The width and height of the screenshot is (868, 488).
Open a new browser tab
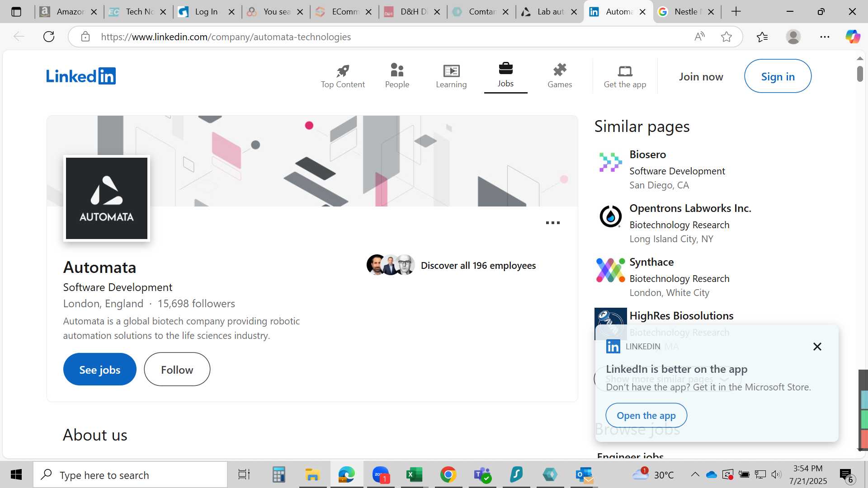pos(736,12)
